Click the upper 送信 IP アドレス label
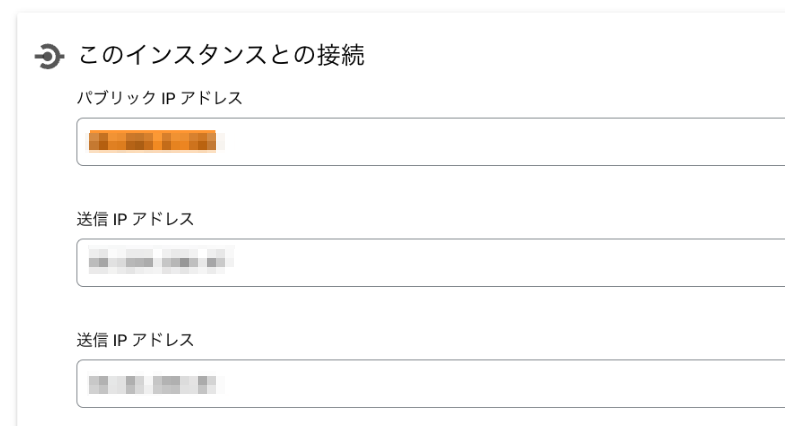Screen dimensions: 785x426 click(x=135, y=219)
